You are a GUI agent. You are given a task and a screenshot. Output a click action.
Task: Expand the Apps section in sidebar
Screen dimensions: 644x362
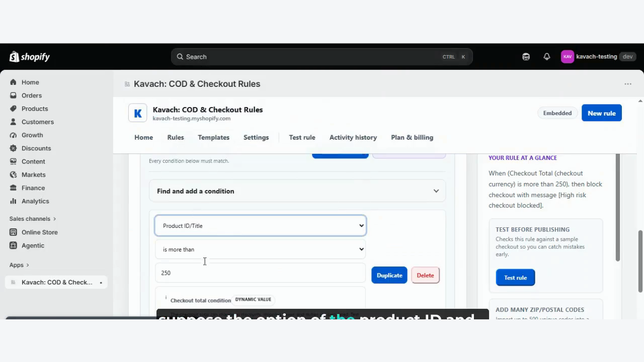point(19,265)
